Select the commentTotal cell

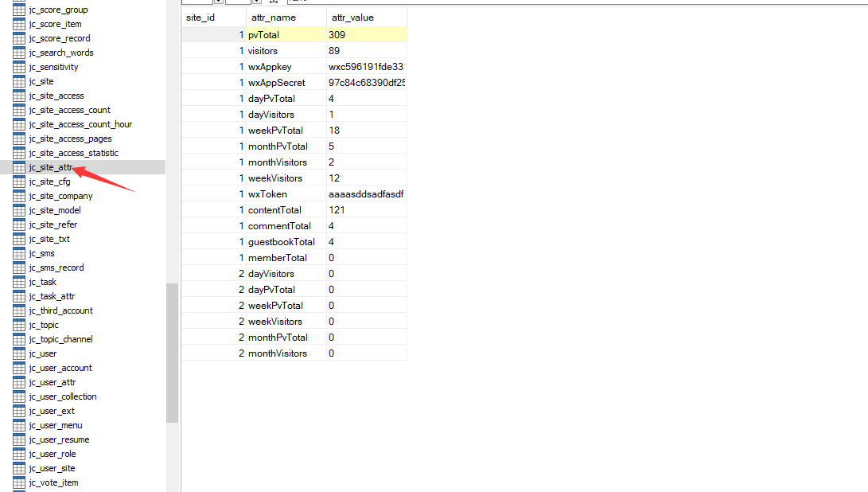(x=286, y=226)
